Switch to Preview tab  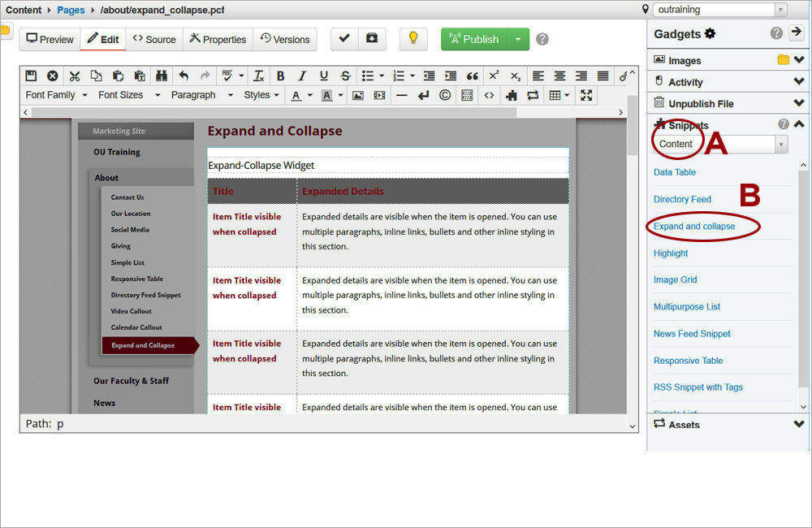50,39
